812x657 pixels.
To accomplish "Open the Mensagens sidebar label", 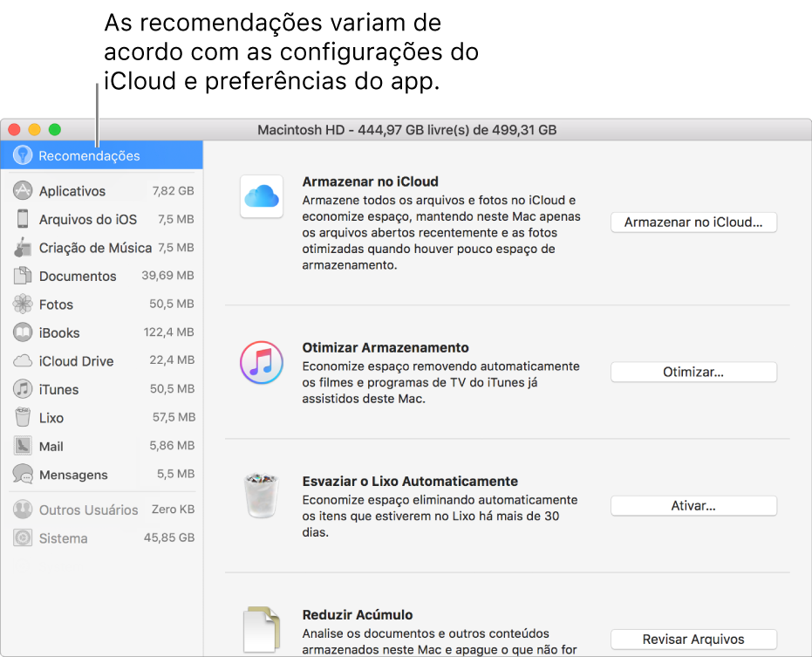I will [x=73, y=475].
